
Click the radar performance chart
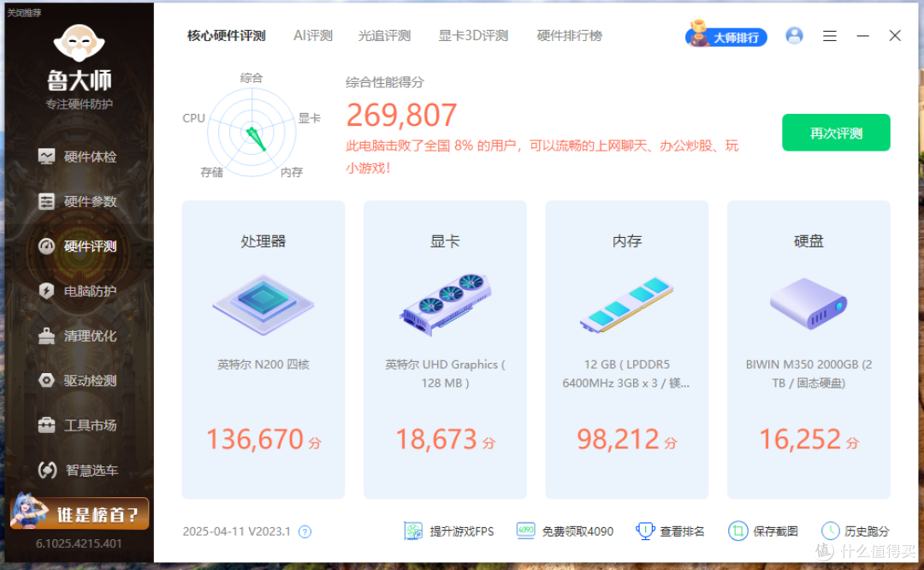[x=252, y=133]
